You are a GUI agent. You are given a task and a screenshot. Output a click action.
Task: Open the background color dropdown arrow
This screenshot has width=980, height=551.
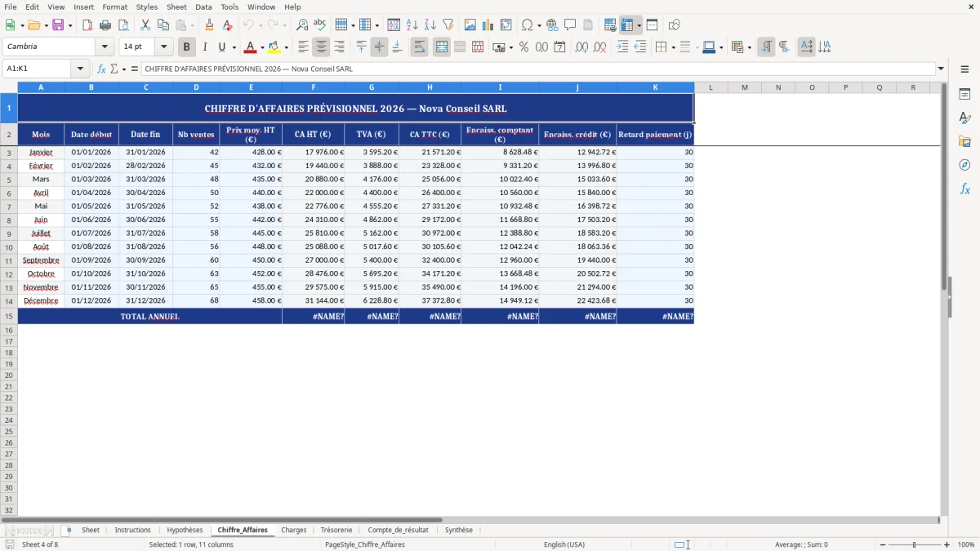720,47
